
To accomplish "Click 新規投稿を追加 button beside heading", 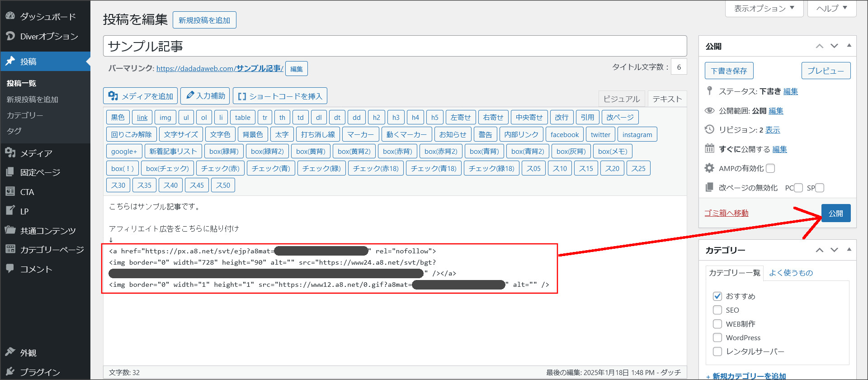I will pyautogui.click(x=204, y=20).
